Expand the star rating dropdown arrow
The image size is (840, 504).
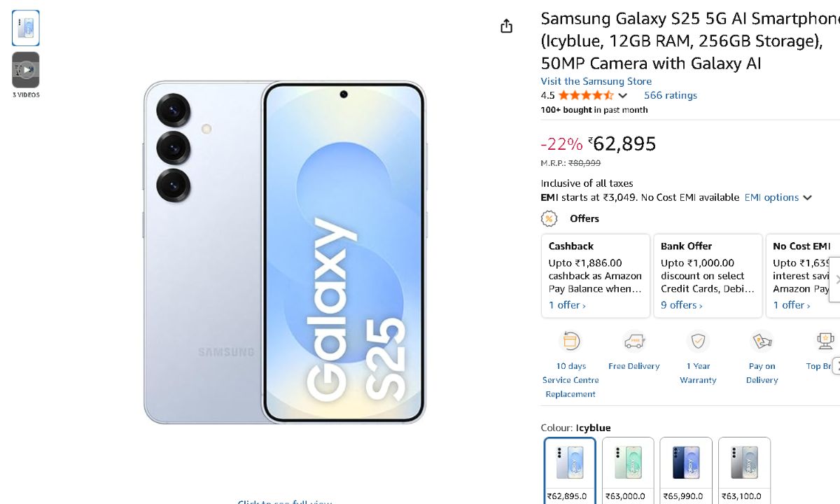(x=623, y=96)
